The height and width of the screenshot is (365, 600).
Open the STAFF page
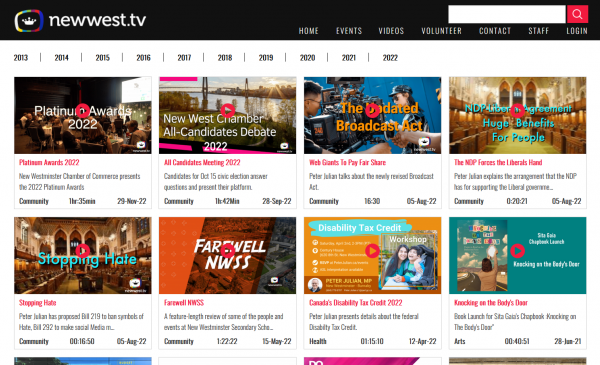tap(538, 31)
